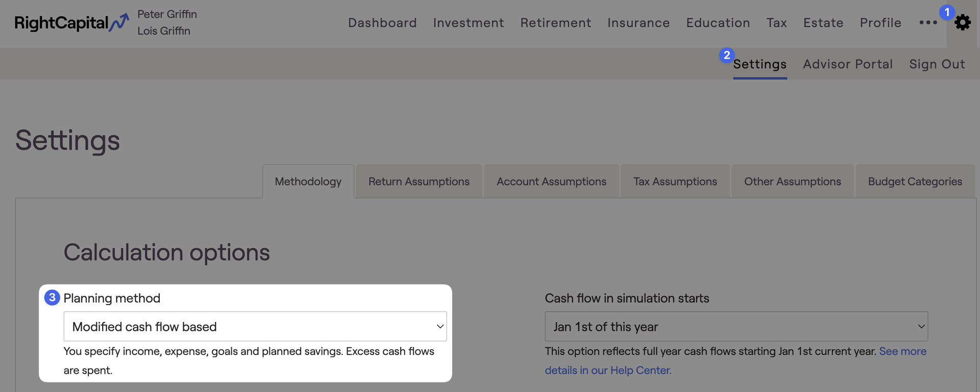Go to the Retirement section

(556, 22)
